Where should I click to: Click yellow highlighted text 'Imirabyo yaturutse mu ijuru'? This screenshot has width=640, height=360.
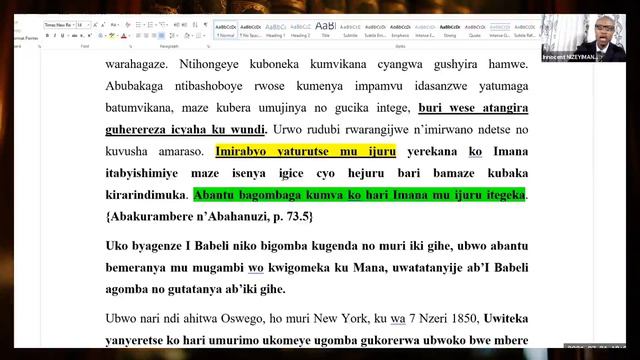(x=306, y=151)
